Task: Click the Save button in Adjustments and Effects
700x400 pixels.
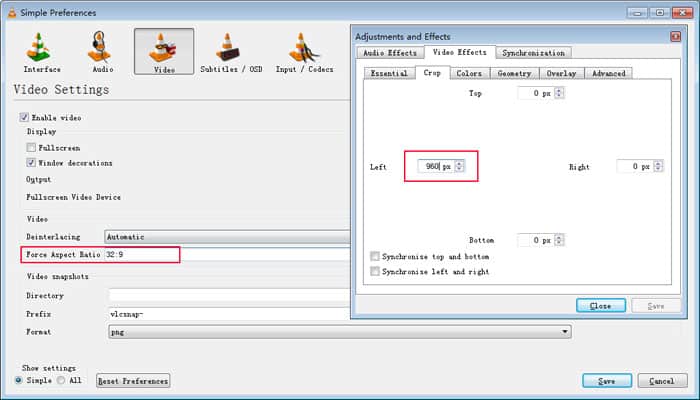Action: click(656, 306)
